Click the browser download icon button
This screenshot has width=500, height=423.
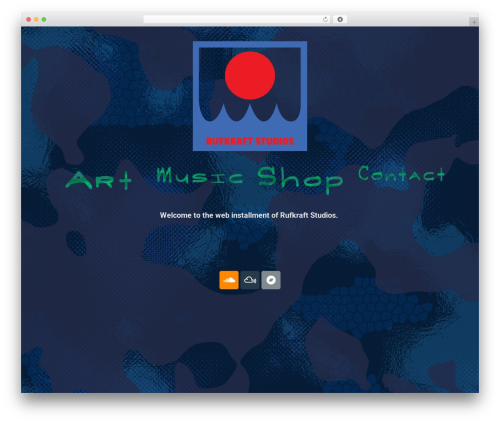click(340, 19)
